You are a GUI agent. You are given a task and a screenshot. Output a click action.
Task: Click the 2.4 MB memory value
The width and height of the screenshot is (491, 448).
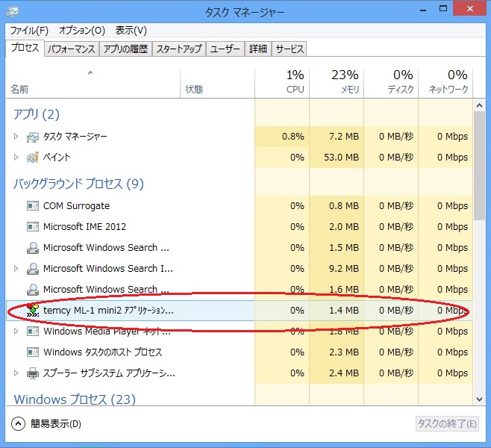(344, 373)
